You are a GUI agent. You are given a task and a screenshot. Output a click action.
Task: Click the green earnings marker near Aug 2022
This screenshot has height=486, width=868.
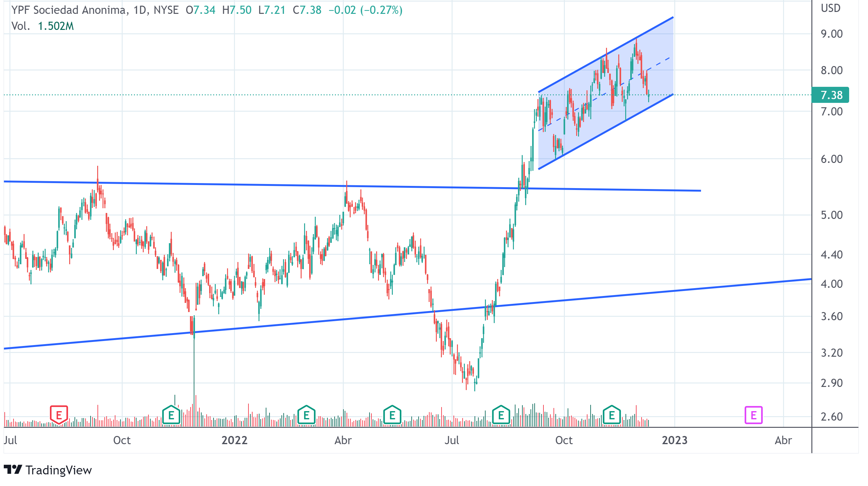(501, 415)
